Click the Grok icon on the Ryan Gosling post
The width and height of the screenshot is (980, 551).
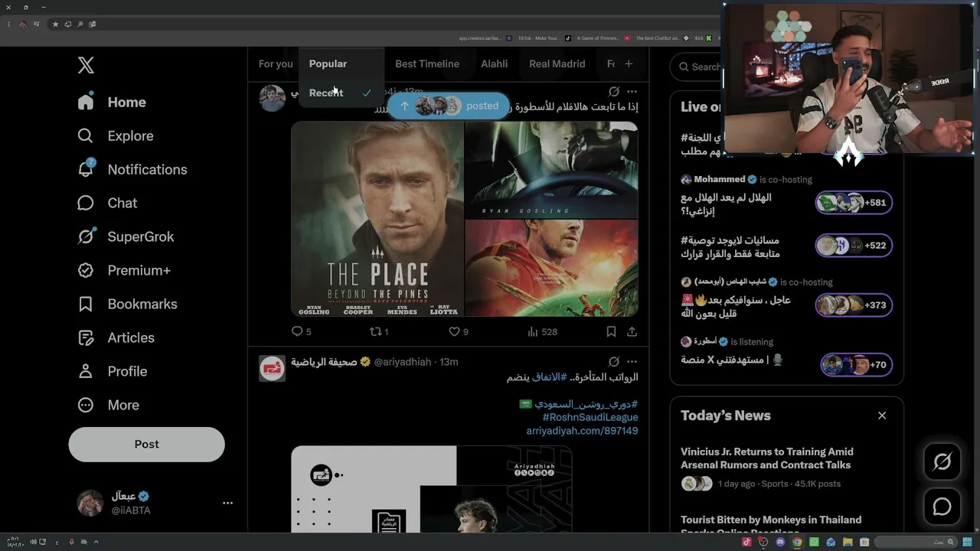[x=613, y=92]
